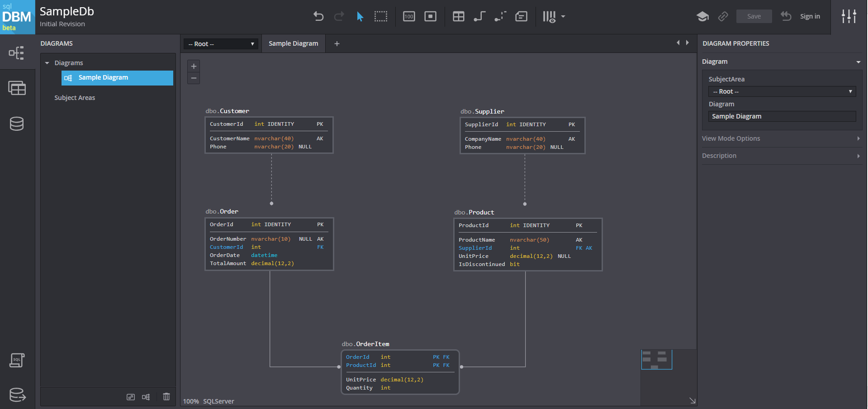The image size is (868, 409).
Task: Click the Diagram name input field
Action: (x=782, y=116)
